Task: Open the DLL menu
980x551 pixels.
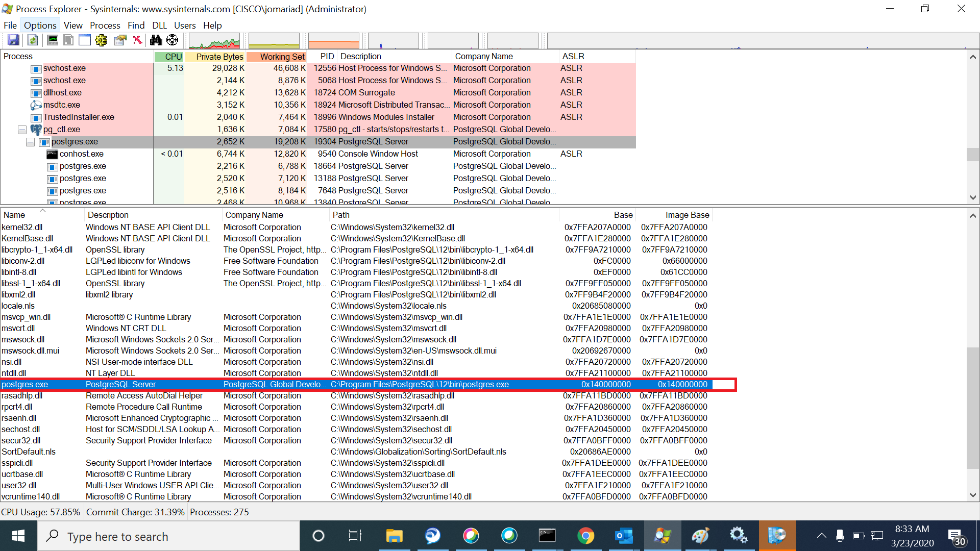Action: [x=159, y=25]
